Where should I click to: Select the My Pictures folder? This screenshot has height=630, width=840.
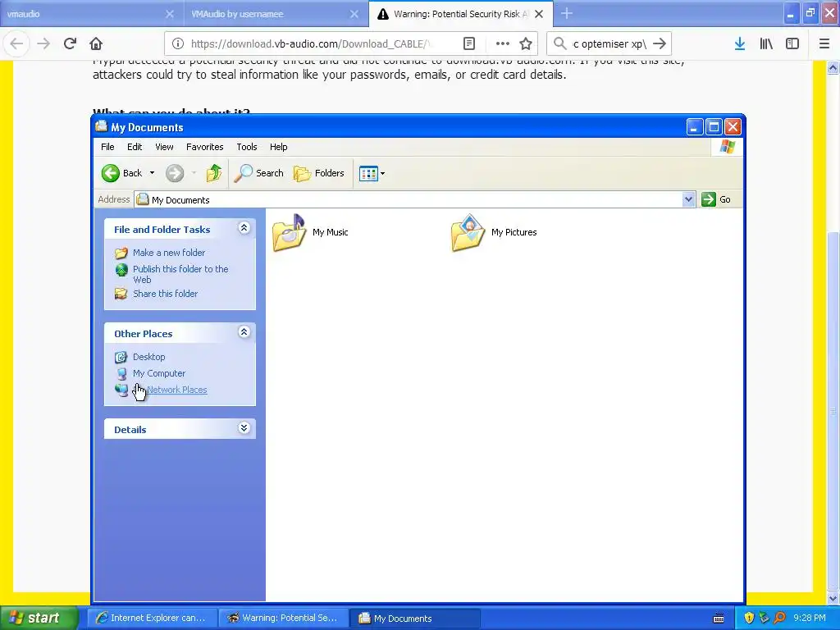point(493,232)
